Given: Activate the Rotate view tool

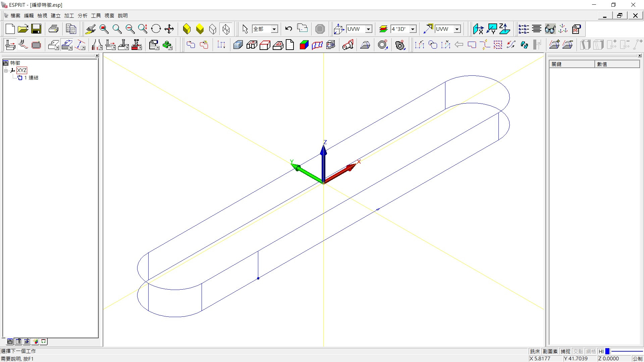Looking at the screenshot, I should click(x=156, y=29).
